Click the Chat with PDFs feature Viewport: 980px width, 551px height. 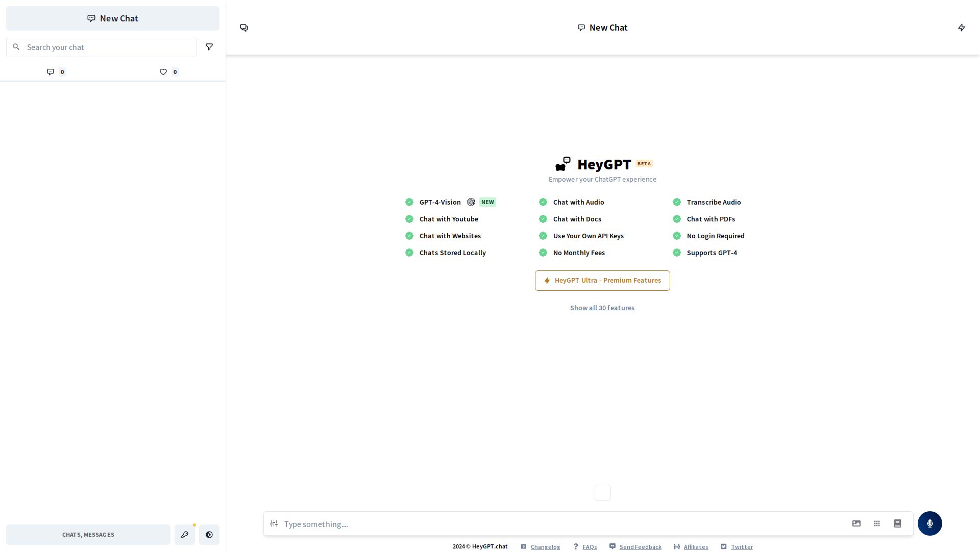pos(711,219)
